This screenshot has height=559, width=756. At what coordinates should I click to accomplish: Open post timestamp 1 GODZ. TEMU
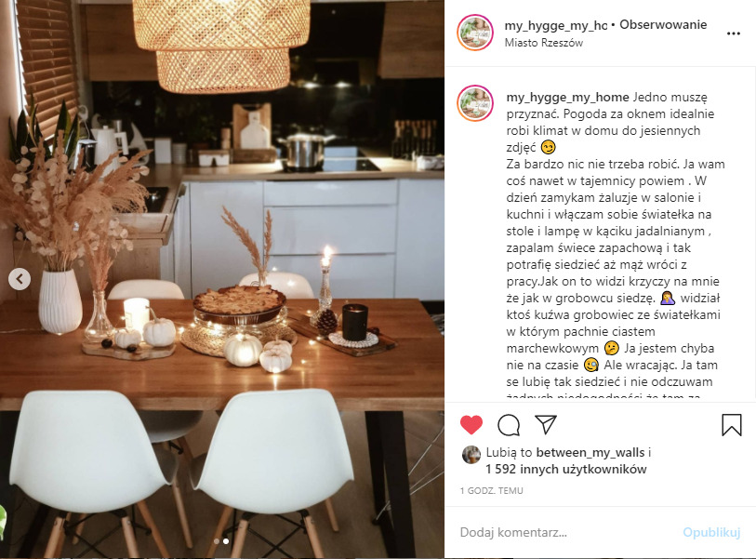click(492, 491)
